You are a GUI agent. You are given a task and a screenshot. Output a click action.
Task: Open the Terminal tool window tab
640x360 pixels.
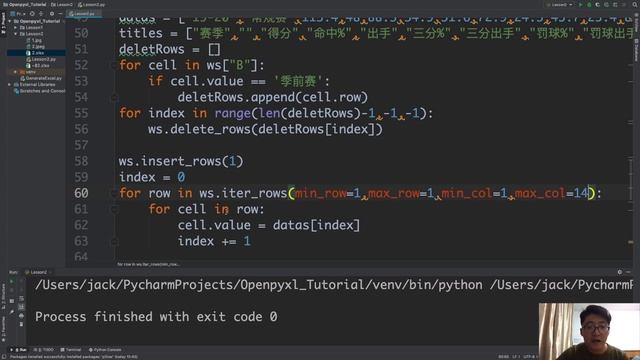point(71,350)
